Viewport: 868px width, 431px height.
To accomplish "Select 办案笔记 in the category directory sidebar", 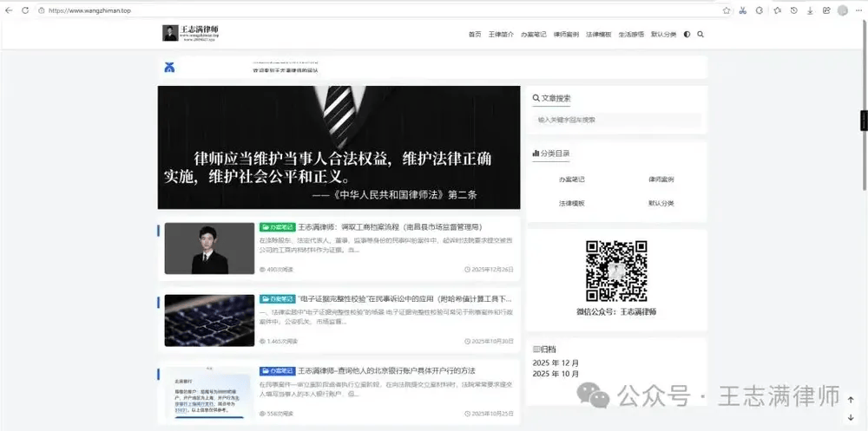I will (x=571, y=180).
